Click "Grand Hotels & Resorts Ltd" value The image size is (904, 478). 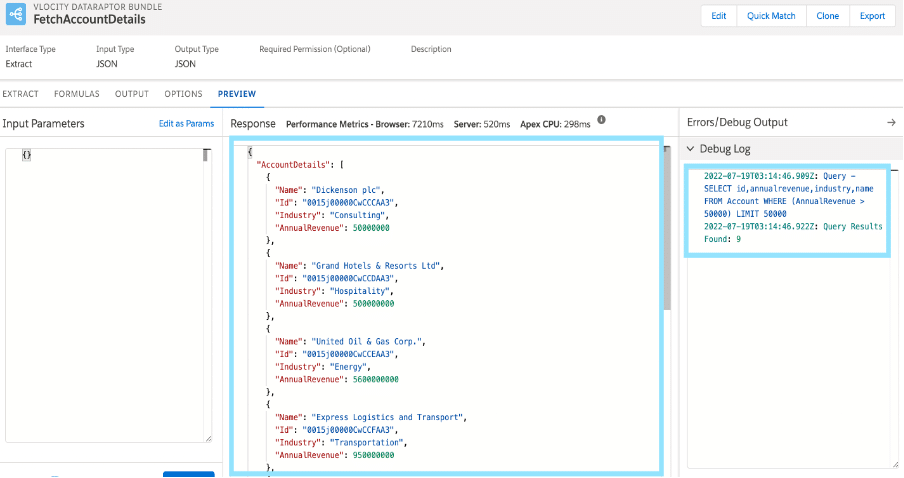click(378, 266)
